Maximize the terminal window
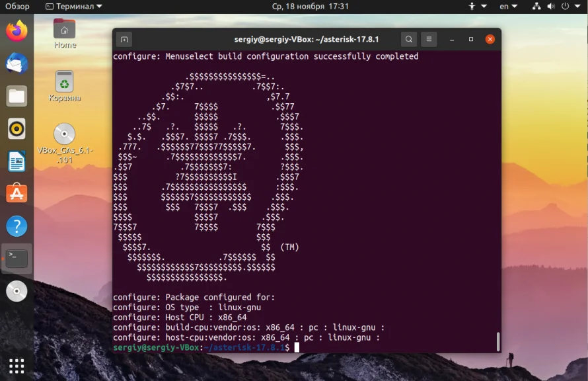This screenshot has width=588, height=381. coord(471,39)
